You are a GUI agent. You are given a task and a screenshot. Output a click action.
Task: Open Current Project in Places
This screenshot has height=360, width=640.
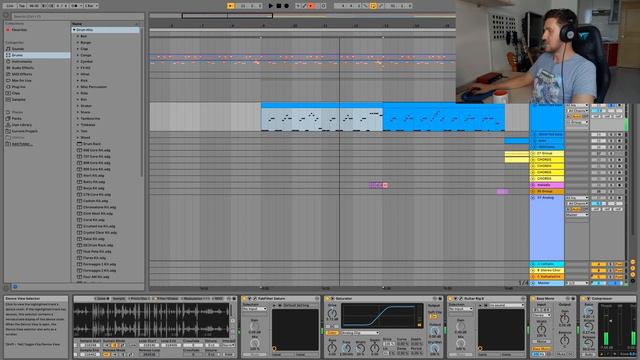tap(24, 131)
